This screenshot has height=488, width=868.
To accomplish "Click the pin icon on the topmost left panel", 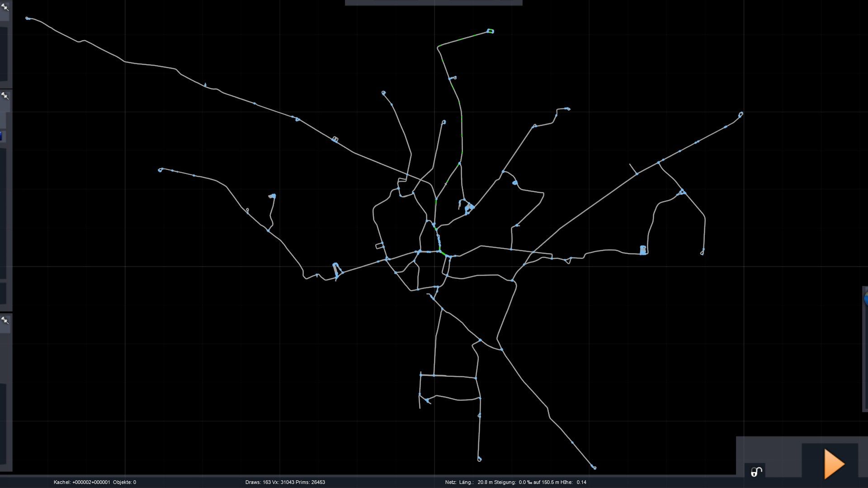I will 5,6.
